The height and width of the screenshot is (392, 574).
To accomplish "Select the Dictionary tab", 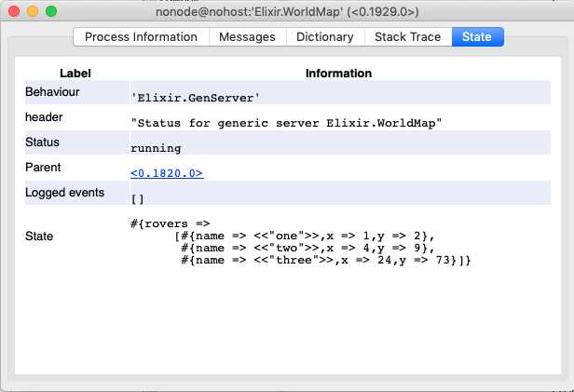I will click(x=324, y=37).
